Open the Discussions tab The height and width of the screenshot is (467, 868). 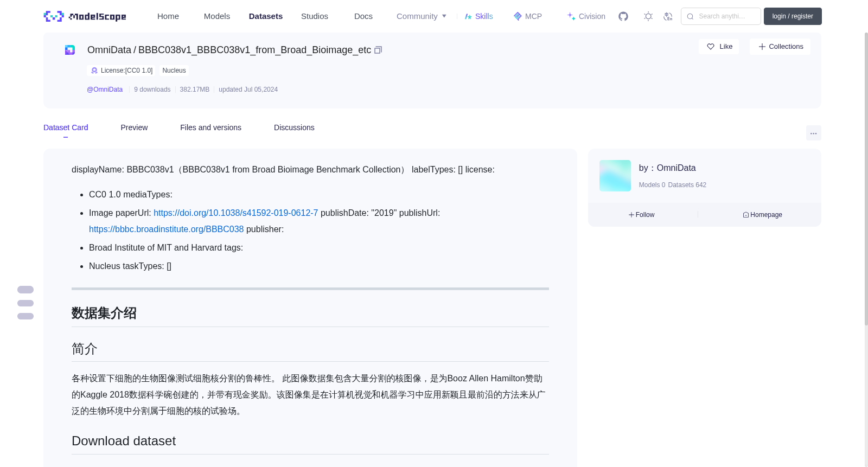[294, 127]
